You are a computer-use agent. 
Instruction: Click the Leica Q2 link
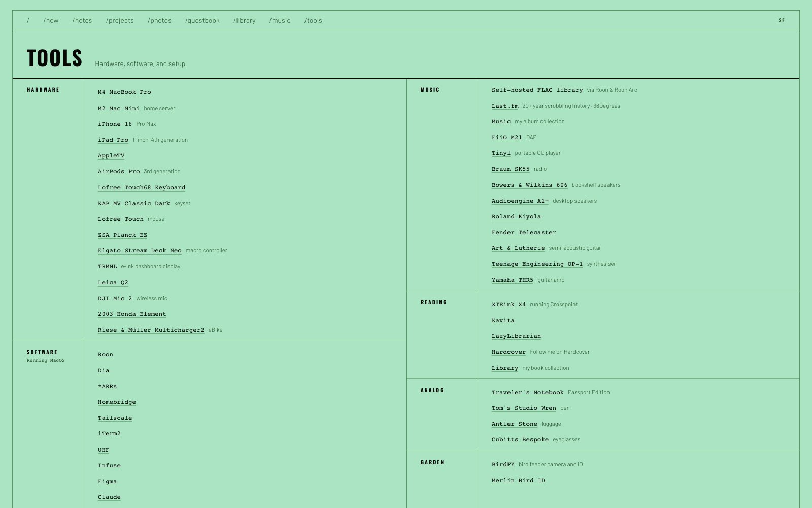coord(113,282)
